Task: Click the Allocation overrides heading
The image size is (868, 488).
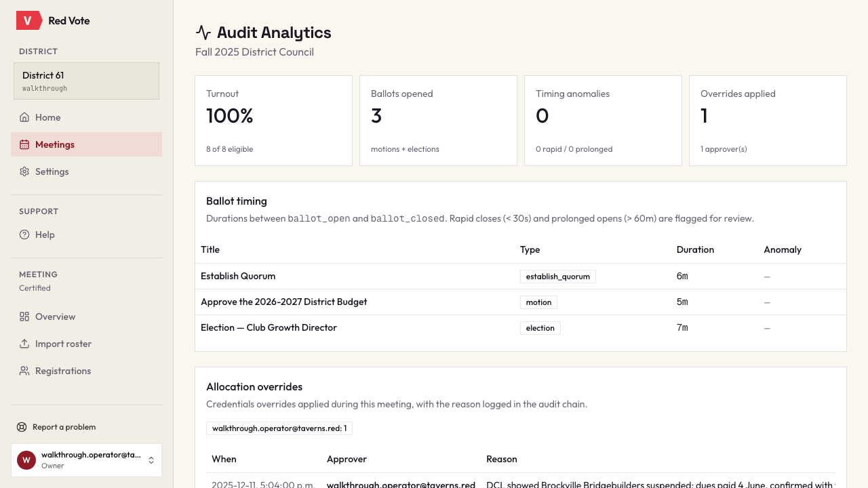Action: coord(254,386)
